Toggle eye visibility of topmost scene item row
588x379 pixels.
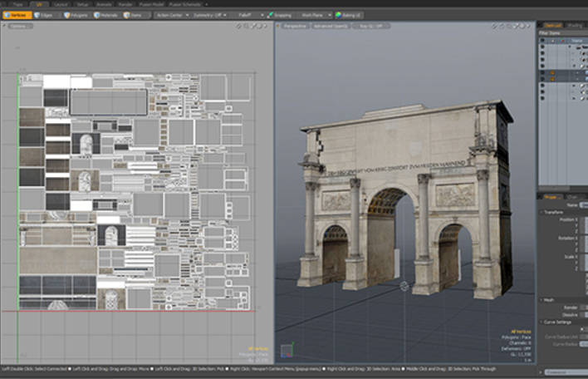(542, 47)
